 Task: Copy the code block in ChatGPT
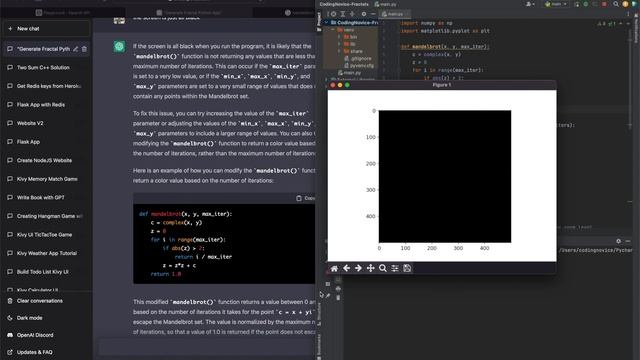(305, 198)
